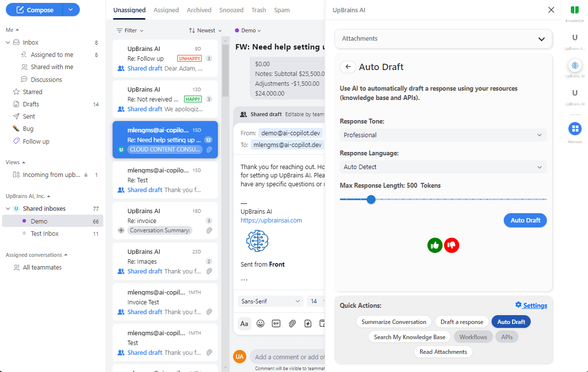Close the UpBrains AI panel
588x372 pixels.
click(x=551, y=10)
